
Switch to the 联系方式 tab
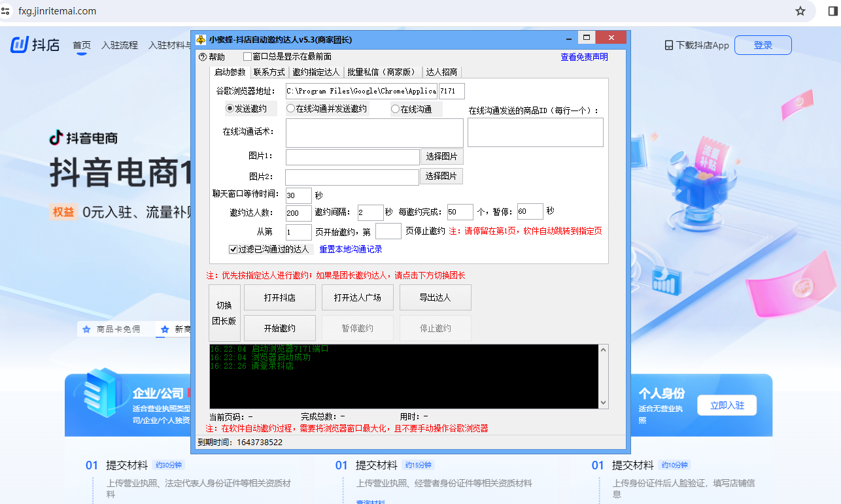pyautogui.click(x=269, y=72)
